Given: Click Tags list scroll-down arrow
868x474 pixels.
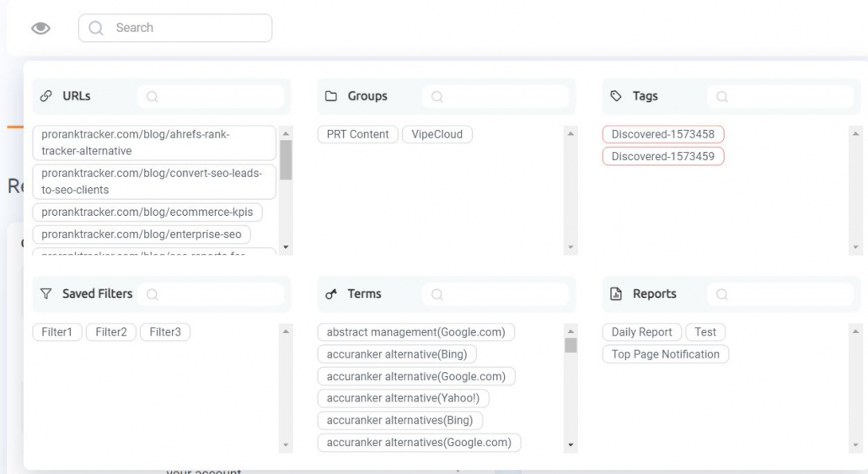Looking at the screenshot, I should pyautogui.click(x=855, y=247).
